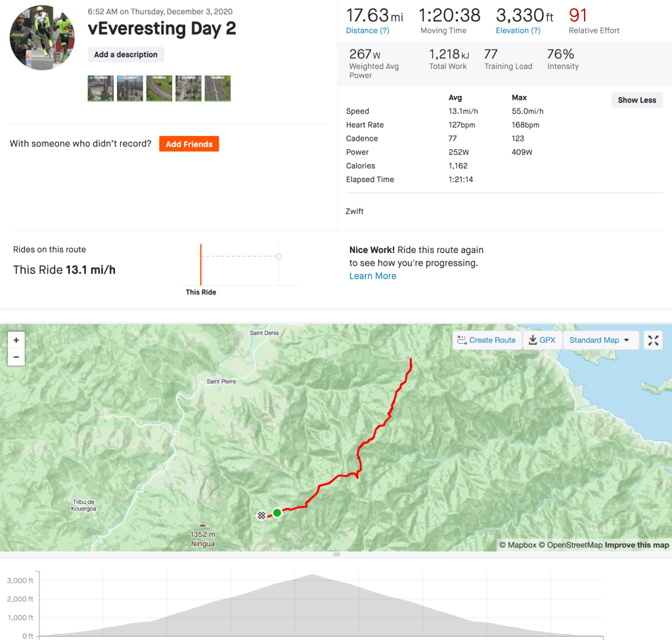The height and width of the screenshot is (640, 672).
Task: Collapse stats with Show Less
Action: click(x=637, y=100)
